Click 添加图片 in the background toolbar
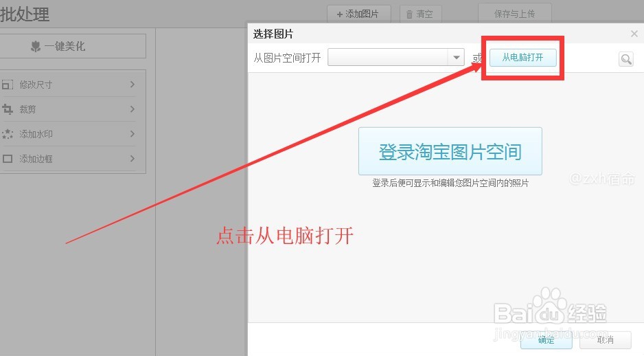Viewport: 644px width, 356px height. (359, 14)
